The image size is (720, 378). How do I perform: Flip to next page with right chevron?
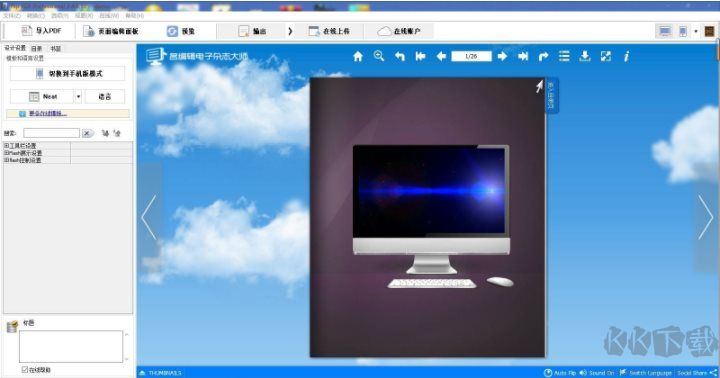point(706,217)
